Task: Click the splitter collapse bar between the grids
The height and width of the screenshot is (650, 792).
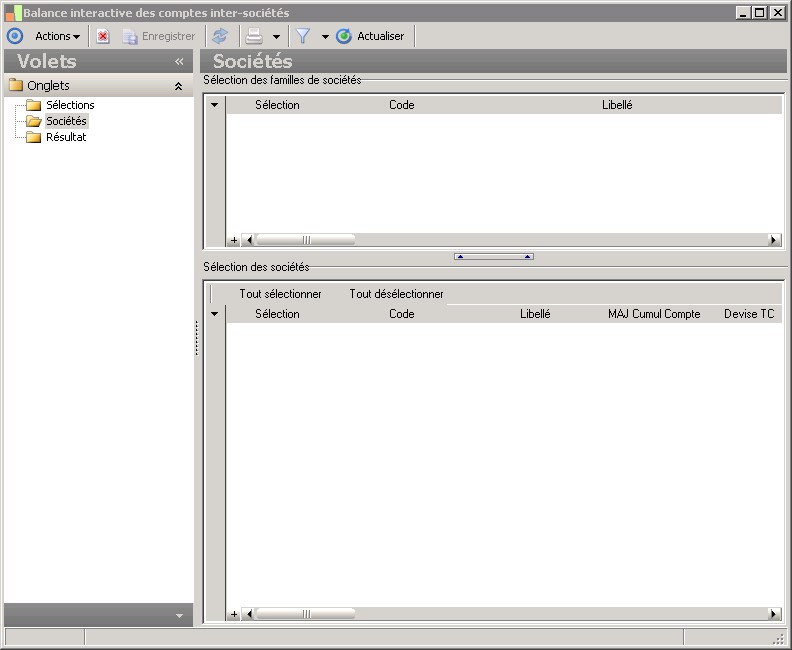Action: pyautogui.click(x=493, y=257)
